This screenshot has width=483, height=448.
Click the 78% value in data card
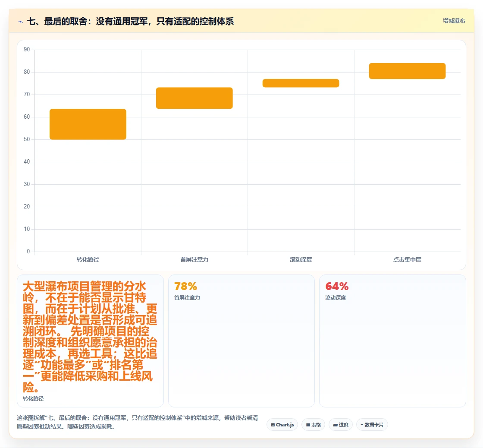coord(185,287)
